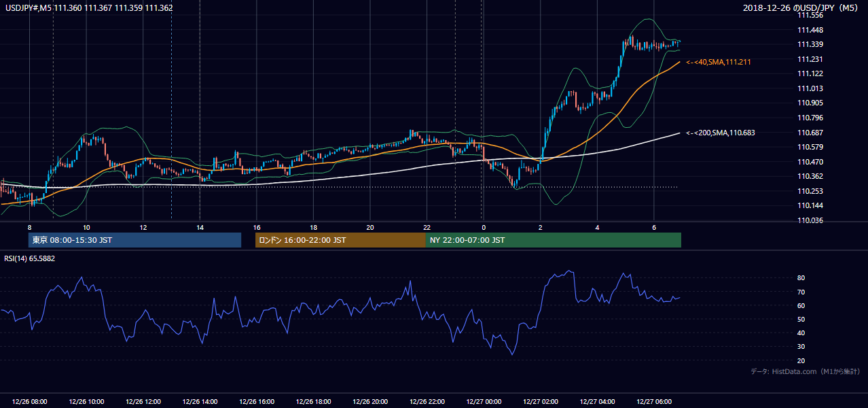This screenshot has width=868, height=408.
Task: Click the 2018-12-26 のUSD/JPY (M5) chart title
Action: (801, 8)
